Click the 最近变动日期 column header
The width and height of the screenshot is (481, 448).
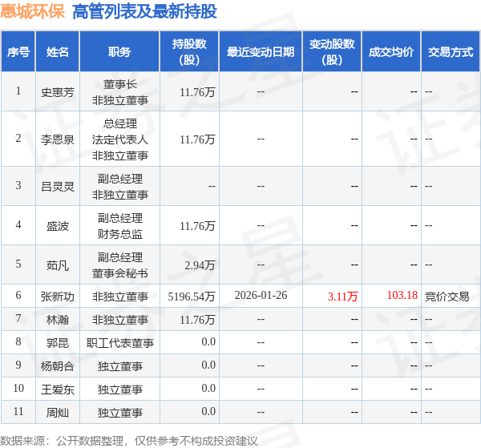click(261, 51)
